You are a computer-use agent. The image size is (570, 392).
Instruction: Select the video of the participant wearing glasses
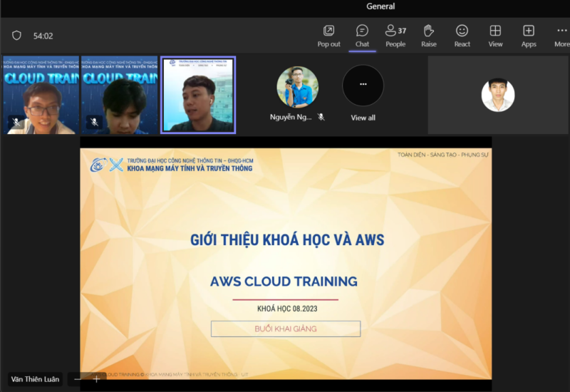tap(41, 96)
